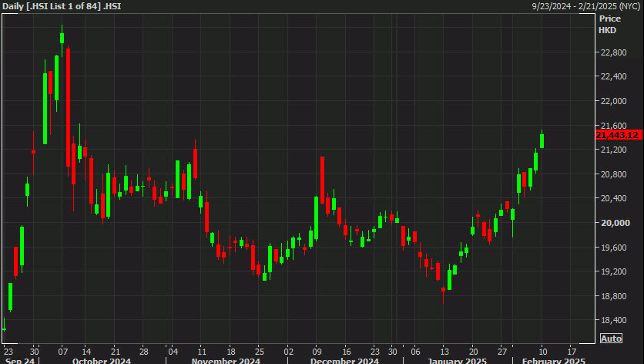This screenshot has height=364, width=644.
Task: Click the tall red candle after December 09
Action: tap(323, 180)
